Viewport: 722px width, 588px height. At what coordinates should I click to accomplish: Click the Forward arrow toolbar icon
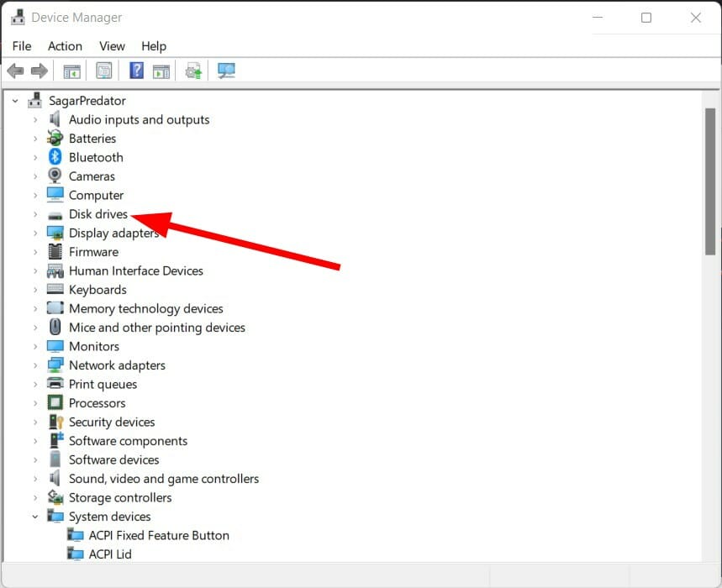tap(40, 71)
